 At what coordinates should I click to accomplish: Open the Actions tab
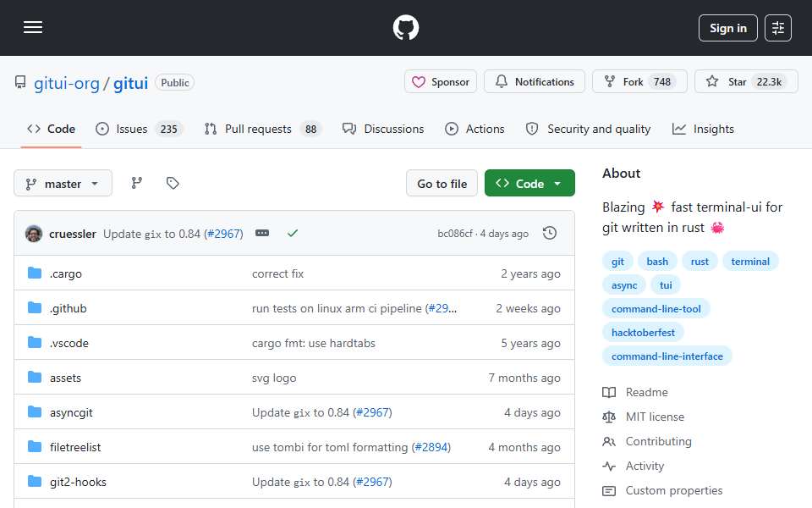point(475,129)
